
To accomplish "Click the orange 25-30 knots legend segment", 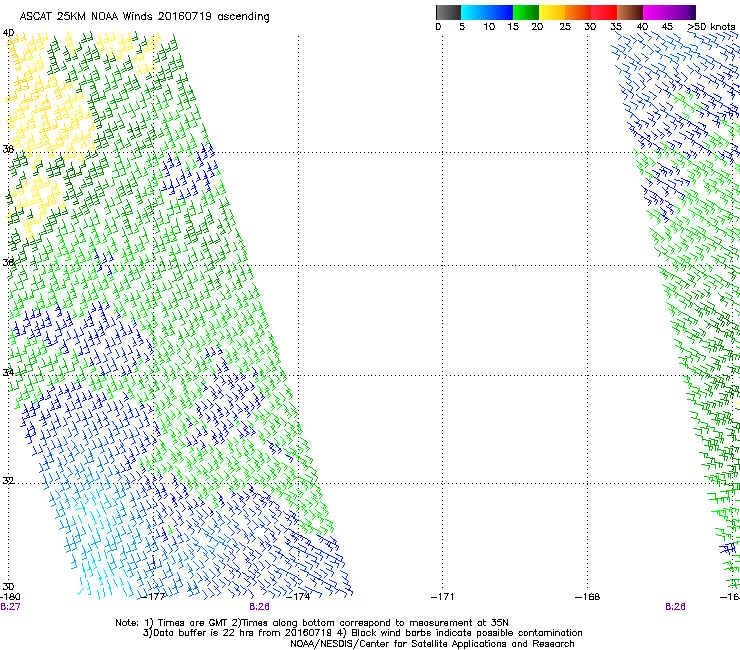I will tap(578, 12).
